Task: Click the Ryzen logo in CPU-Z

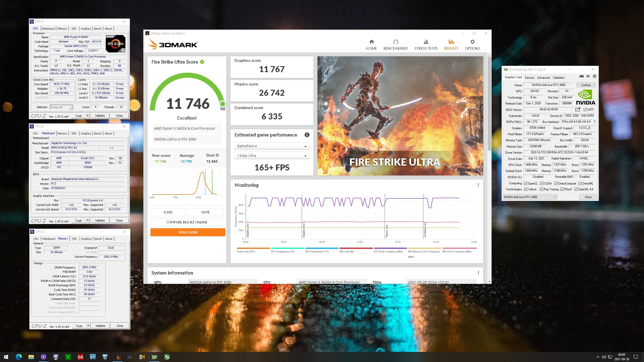Action: pyautogui.click(x=115, y=43)
